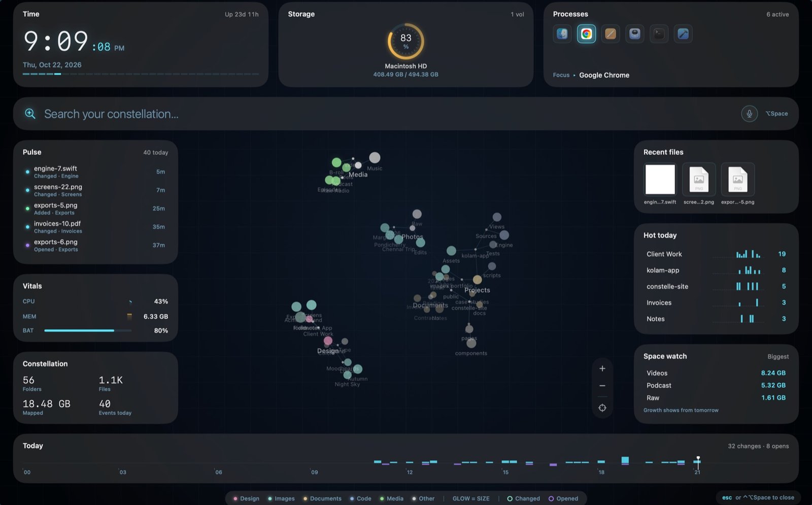Open exports-6.png entry in Pulse
Image resolution: width=812 pixels, height=505 pixels.
pos(96,245)
